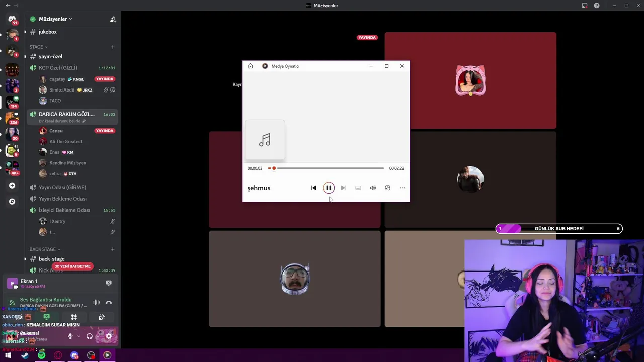Image resolution: width=644 pixels, height=362 pixels.
Task: Open OBS Studio from taskbar
Action: 91,355
